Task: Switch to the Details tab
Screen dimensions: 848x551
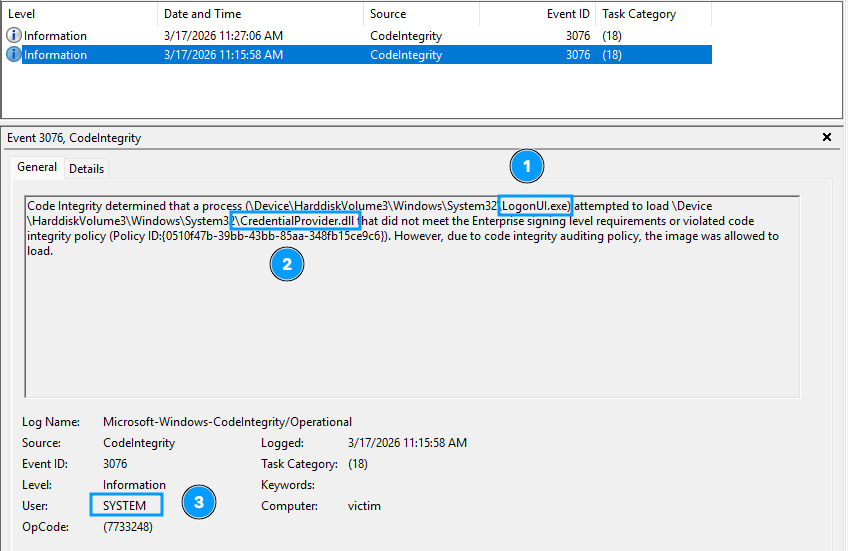Action: 86,169
